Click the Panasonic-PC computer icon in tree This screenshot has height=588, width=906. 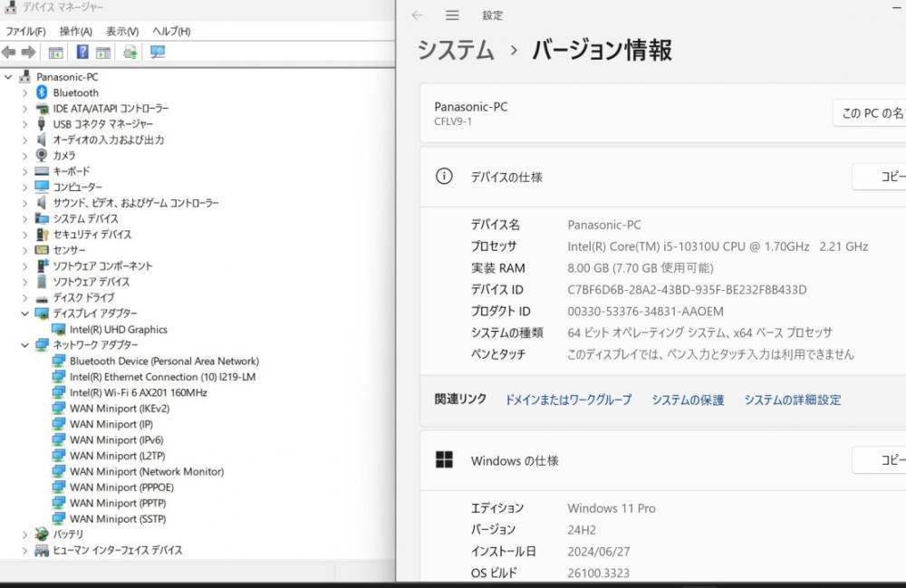pyautogui.click(x=24, y=76)
